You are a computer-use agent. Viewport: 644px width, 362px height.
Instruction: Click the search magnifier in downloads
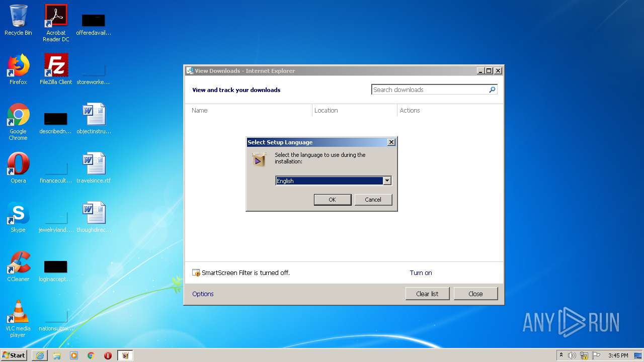(492, 89)
